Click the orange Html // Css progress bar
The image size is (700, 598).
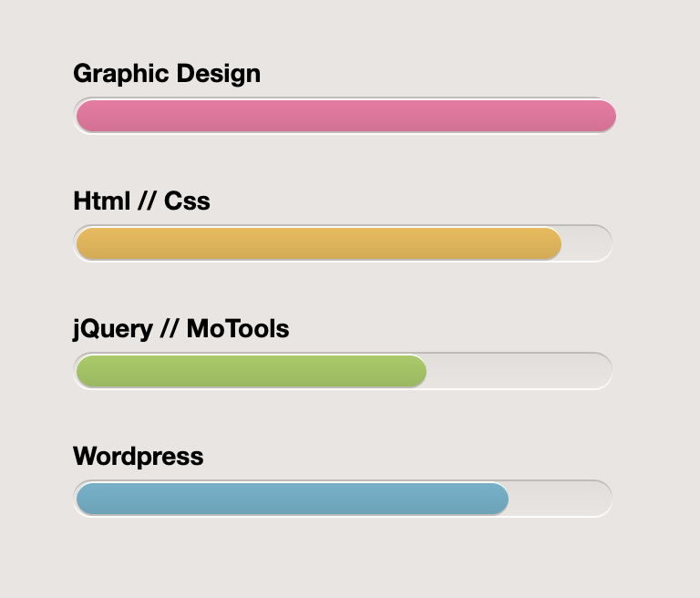(319, 243)
